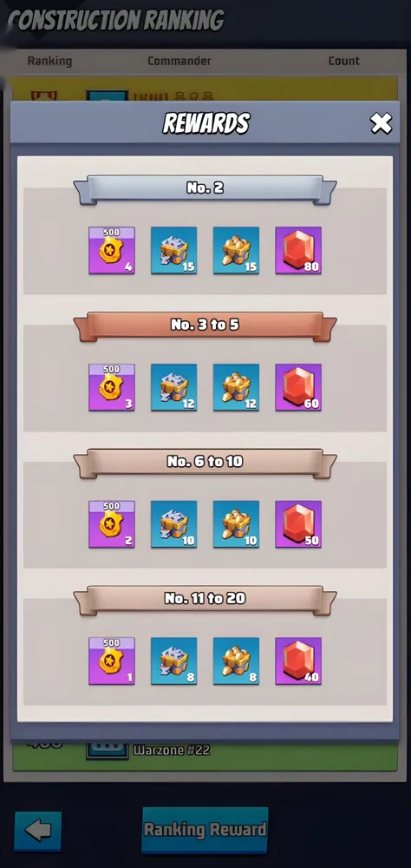Click the Count column header
411x868 pixels.
344,61
